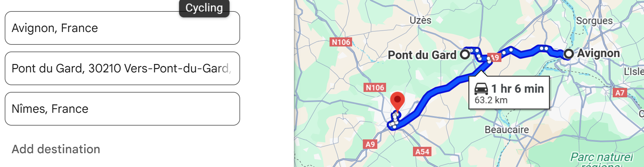This screenshot has width=644, height=167.
Task: Click the Avignon origin circle marker
Action: click(569, 54)
